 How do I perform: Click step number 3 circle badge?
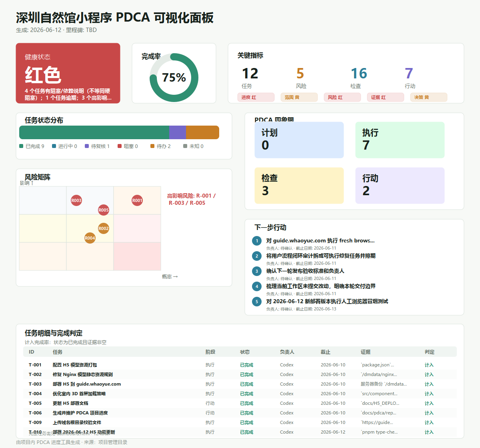(x=257, y=271)
